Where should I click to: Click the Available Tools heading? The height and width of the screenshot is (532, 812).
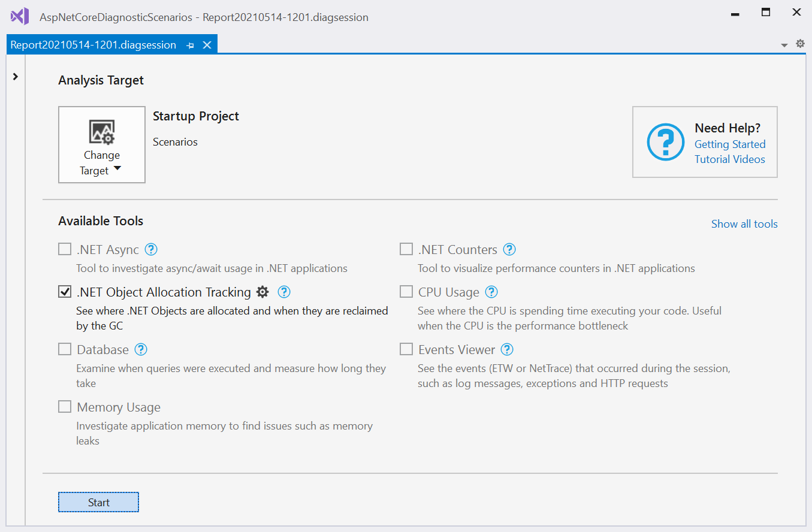(x=101, y=221)
